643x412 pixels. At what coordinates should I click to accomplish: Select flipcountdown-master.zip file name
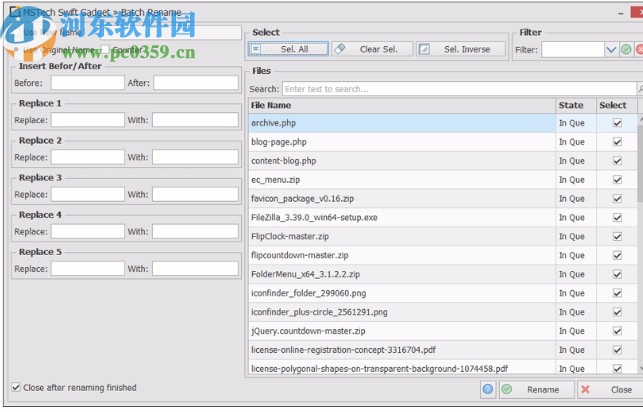[x=300, y=255]
